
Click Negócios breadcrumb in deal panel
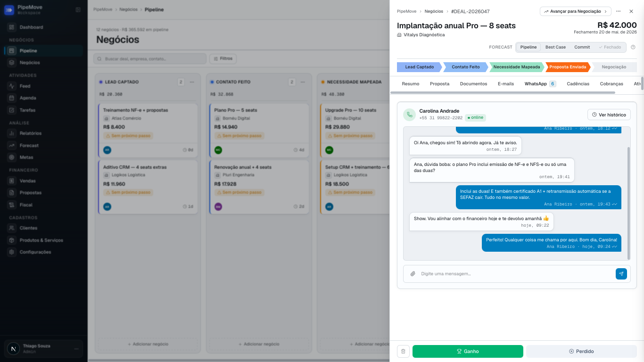pos(434,11)
